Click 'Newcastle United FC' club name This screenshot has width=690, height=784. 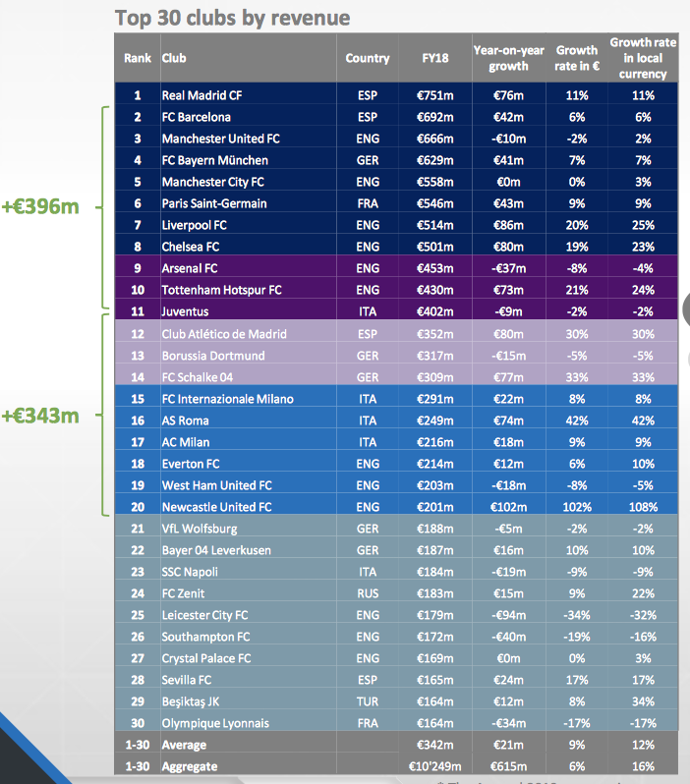point(216,507)
